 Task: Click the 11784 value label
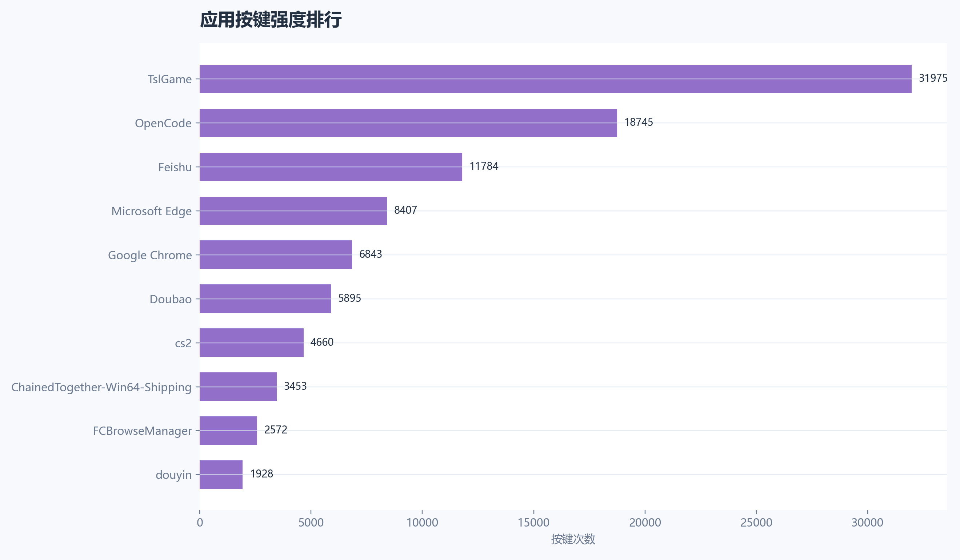483,166
